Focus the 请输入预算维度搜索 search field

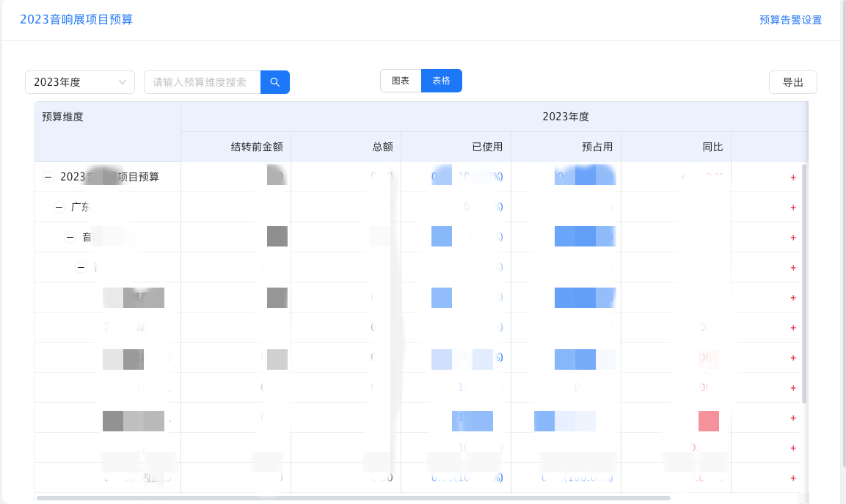pos(202,82)
